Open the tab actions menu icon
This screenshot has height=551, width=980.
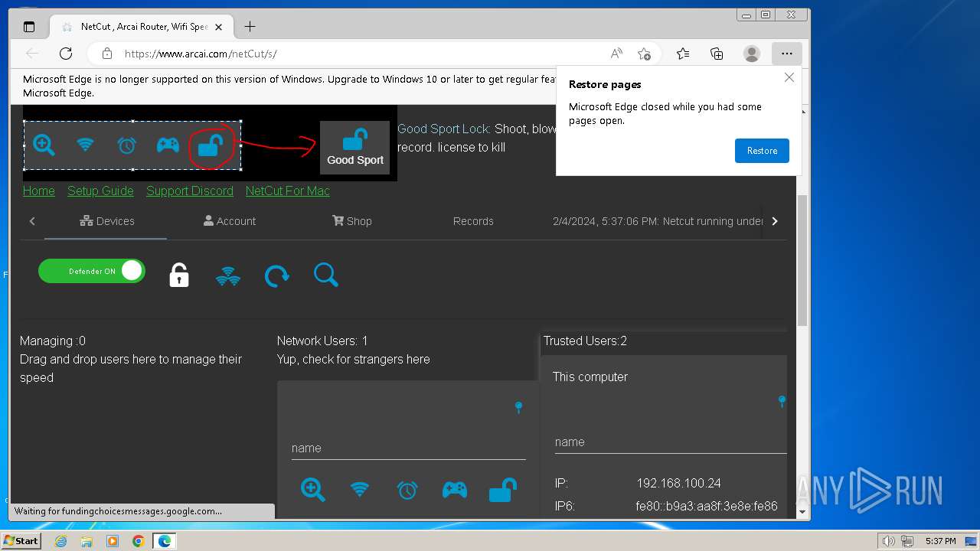pos(29,27)
